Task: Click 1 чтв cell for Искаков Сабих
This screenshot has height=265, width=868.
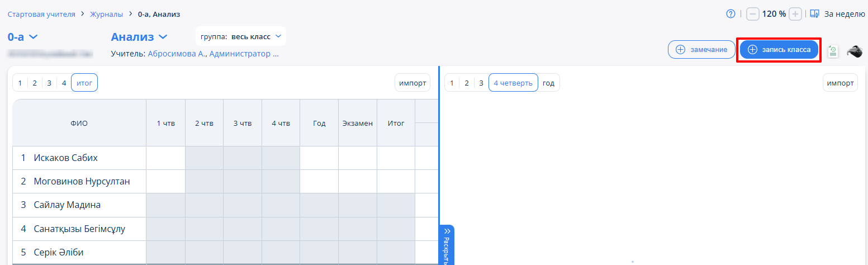Action: pos(165,158)
